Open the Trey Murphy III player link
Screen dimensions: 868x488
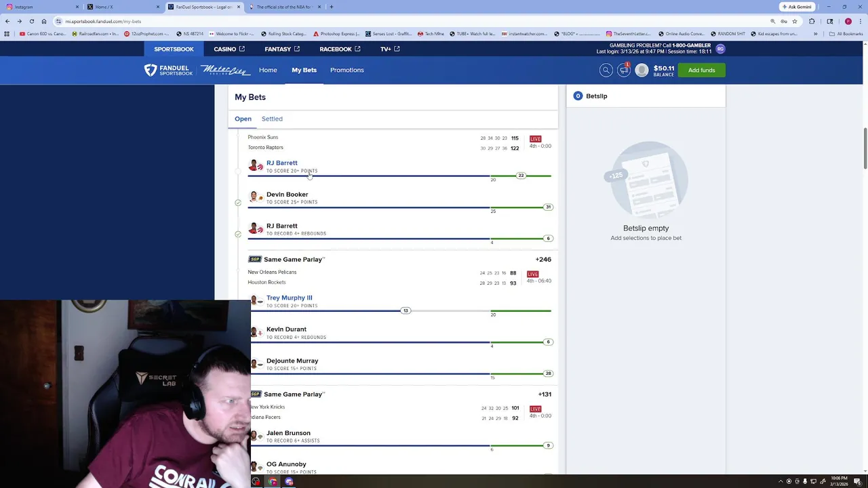pyautogui.click(x=289, y=298)
